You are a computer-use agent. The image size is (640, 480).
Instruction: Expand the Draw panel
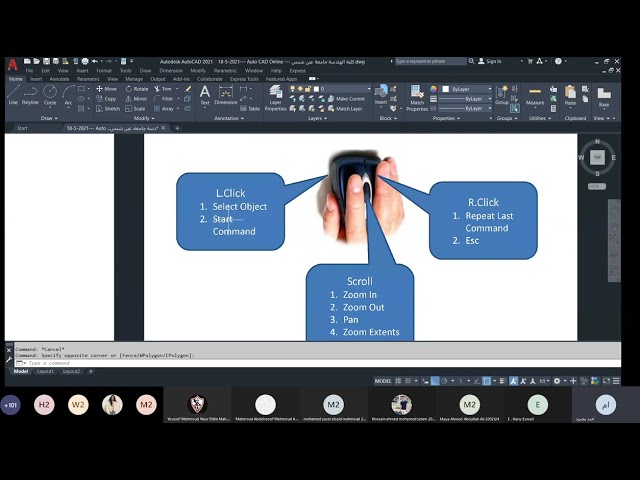coord(49,118)
